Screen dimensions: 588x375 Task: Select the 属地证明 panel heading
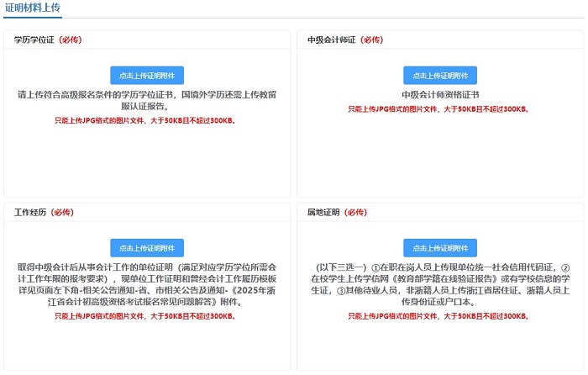click(323, 213)
